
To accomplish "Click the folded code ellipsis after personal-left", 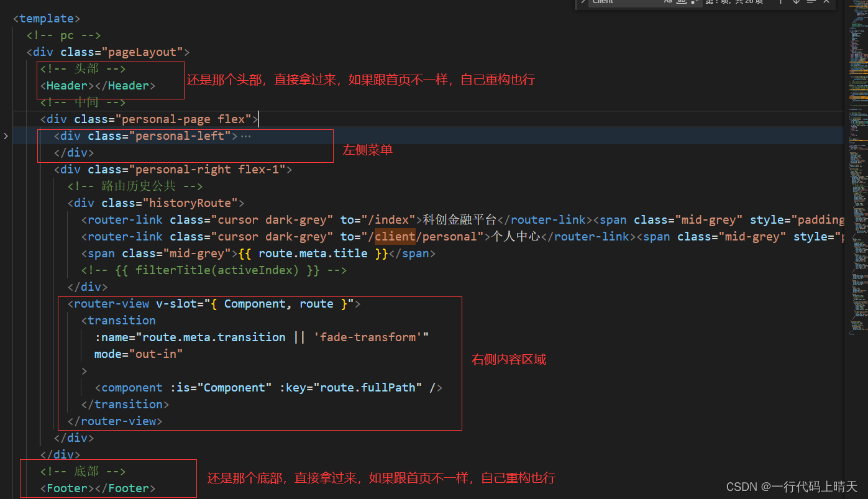I will (246, 136).
